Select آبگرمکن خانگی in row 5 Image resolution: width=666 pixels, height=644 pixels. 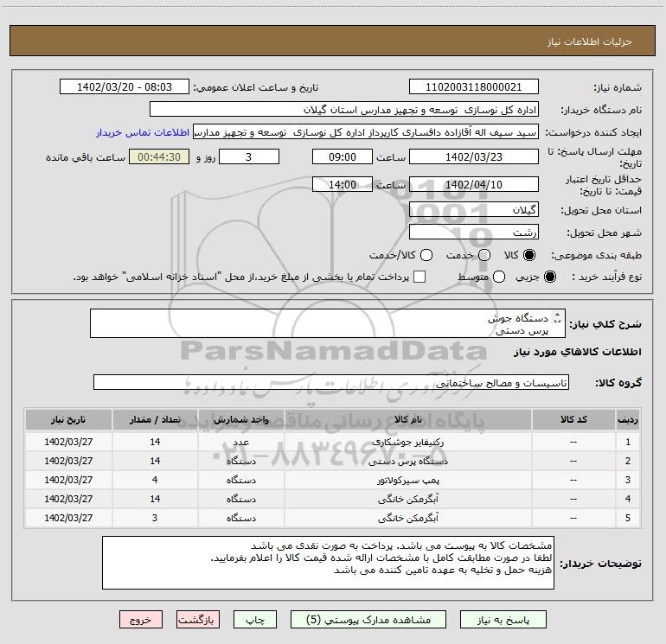pyautogui.click(x=407, y=519)
